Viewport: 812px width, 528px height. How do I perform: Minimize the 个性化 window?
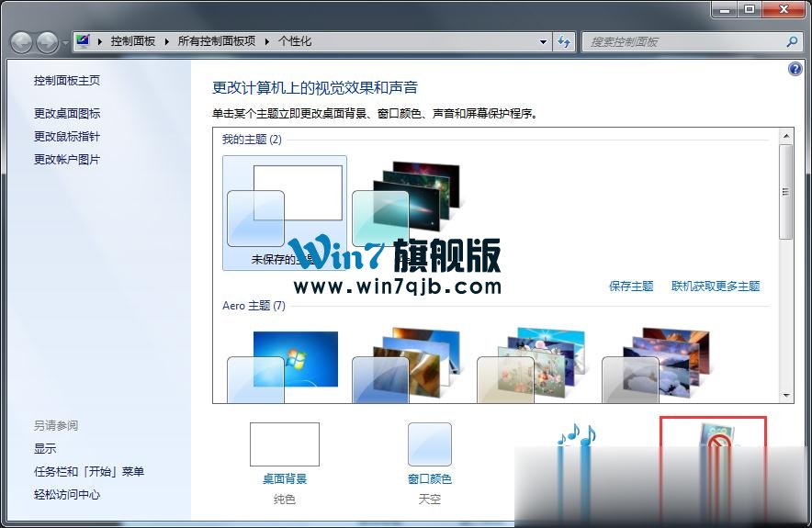(x=724, y=9)
